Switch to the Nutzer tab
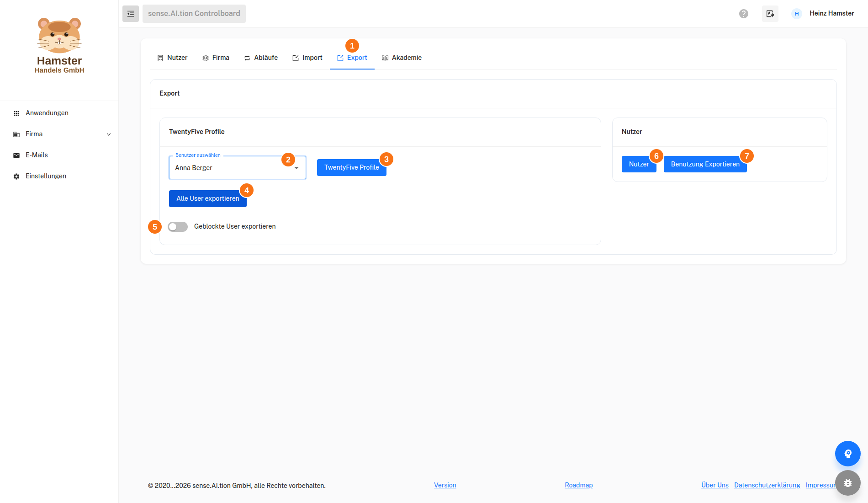868x503 pixels. tap(172, 58)
